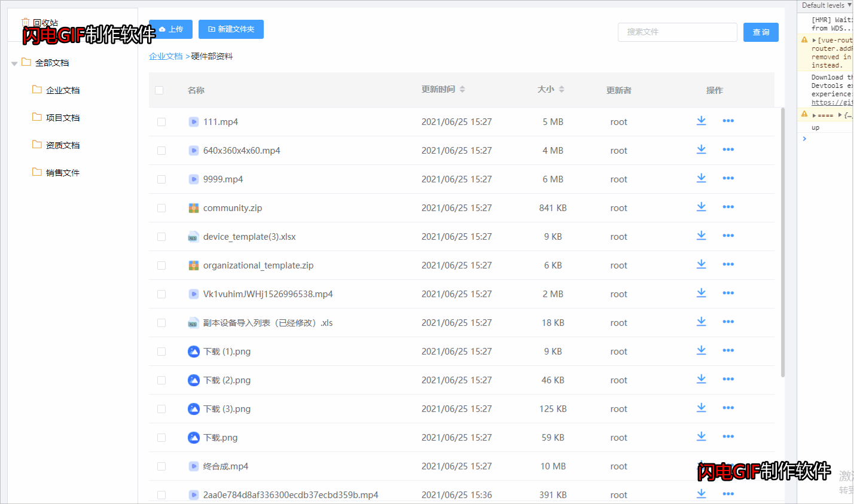854x504 pixels.
Task: Check community.zip row checkbox
Action: [161, 208]
